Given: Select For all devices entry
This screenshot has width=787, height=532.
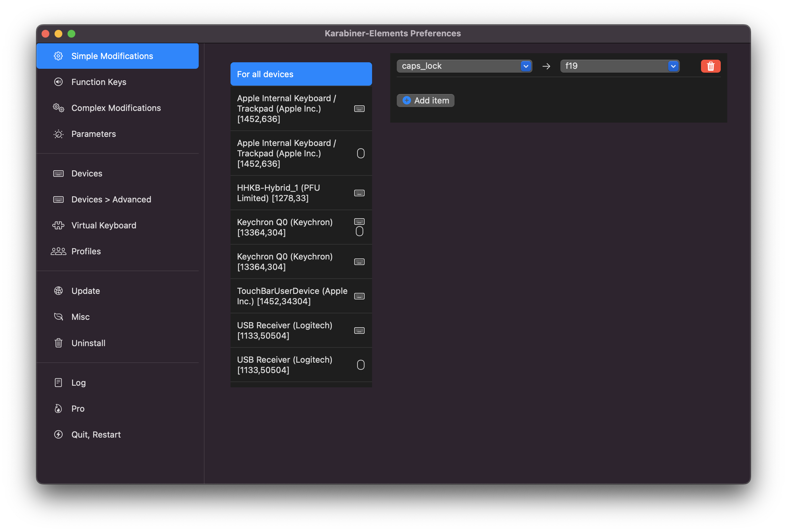Looking at the screenshot, I should [301, 74].
